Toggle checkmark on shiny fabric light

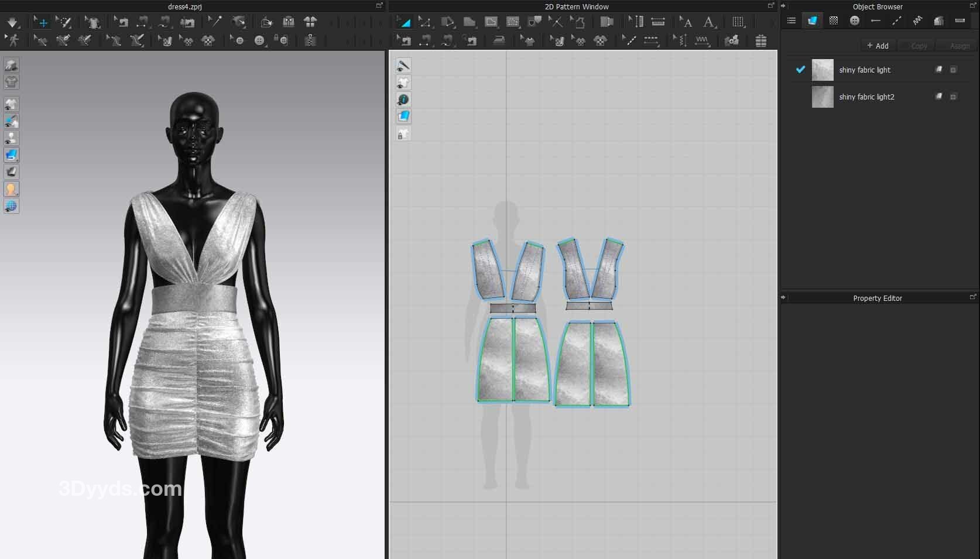[x=800, y=70]
